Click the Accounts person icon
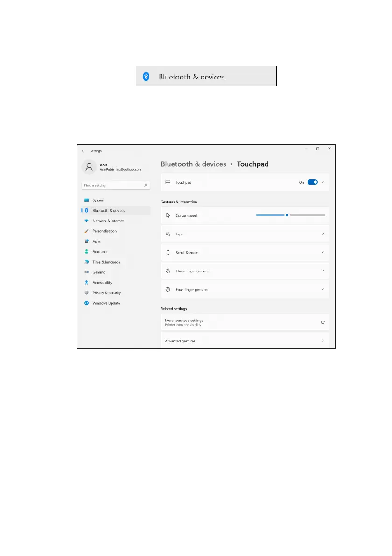392x556 pixels. click(86, 252)
